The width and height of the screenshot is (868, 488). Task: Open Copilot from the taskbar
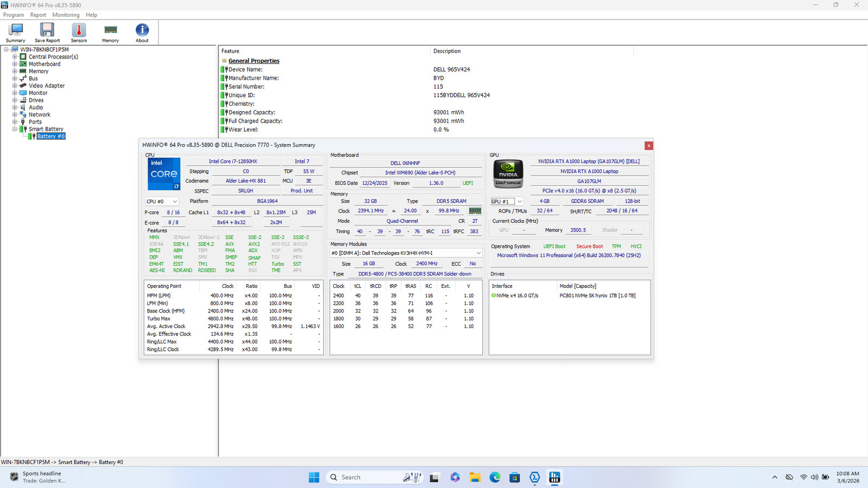tap(455, 477)
